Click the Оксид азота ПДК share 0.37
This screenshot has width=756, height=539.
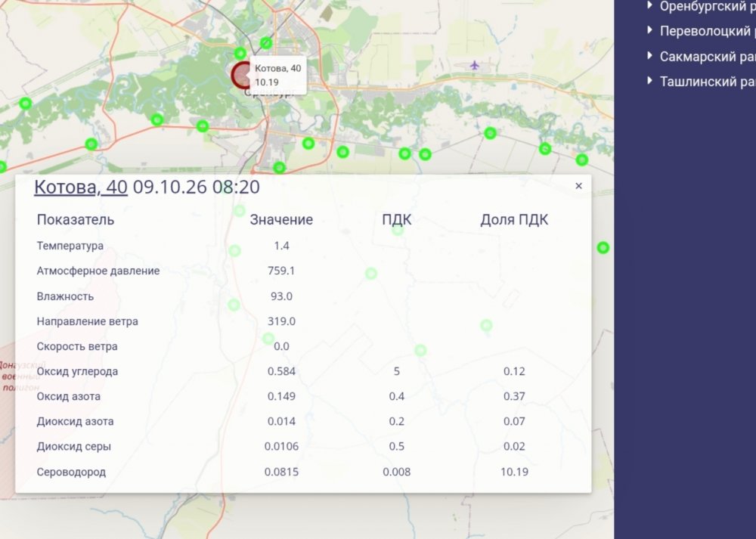pos(514,397)
